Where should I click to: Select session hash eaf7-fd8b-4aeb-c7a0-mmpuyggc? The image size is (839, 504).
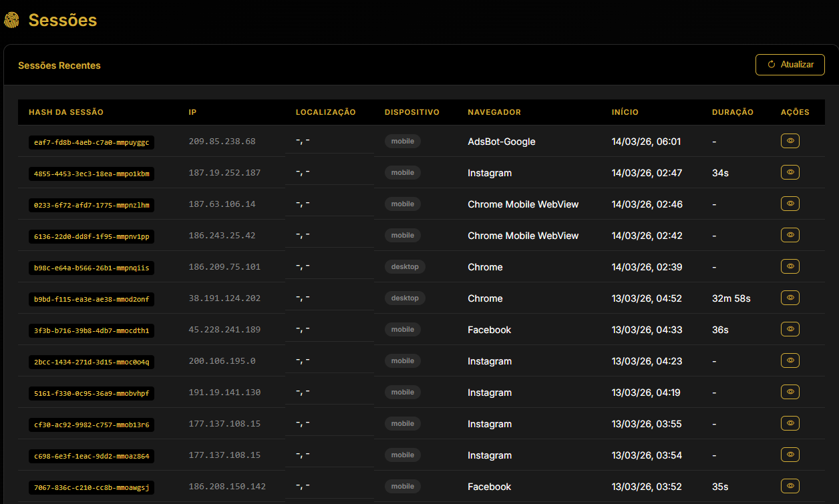92,142
